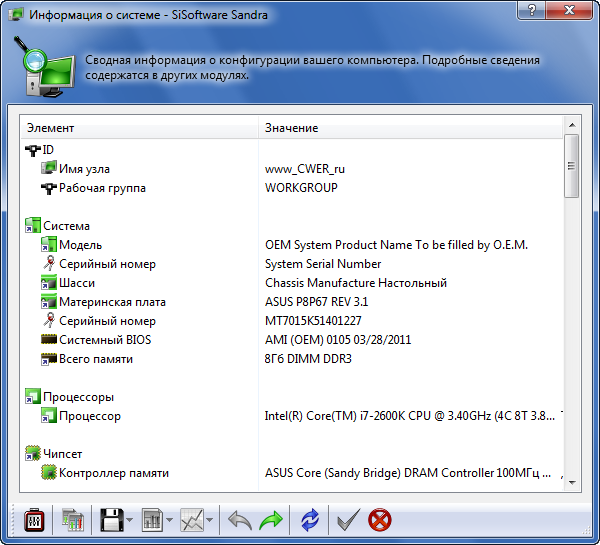The width and height of the screenshot is (600, 545).
Task: Click the line chart icon in toolbar
Action: click(192, 520)
